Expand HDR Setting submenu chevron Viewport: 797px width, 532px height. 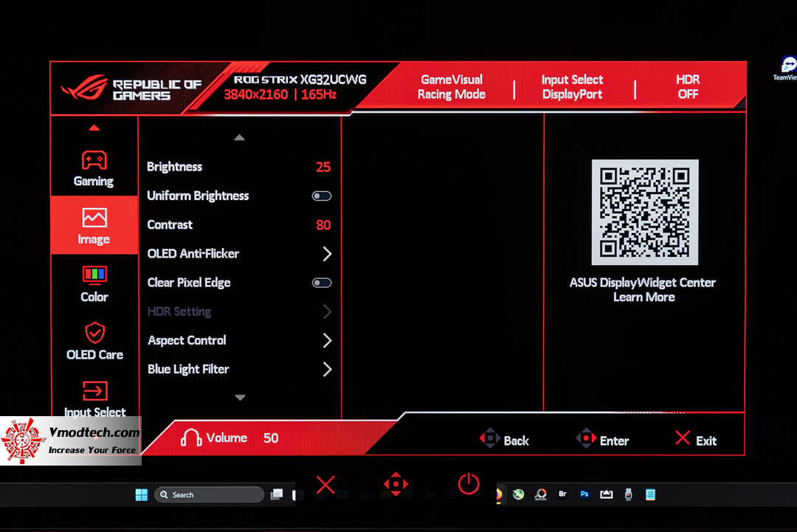[x=327, y=311]
